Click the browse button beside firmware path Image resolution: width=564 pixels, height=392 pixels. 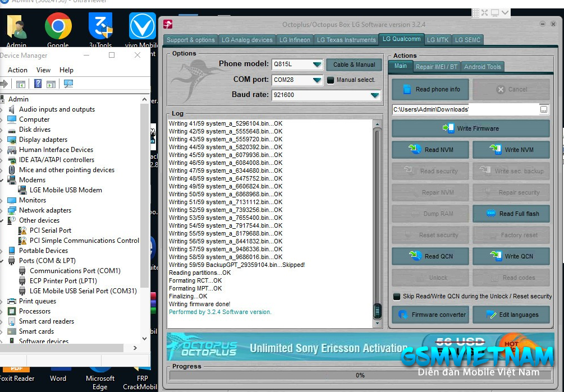pyautogui.click(x=544, y=109)
